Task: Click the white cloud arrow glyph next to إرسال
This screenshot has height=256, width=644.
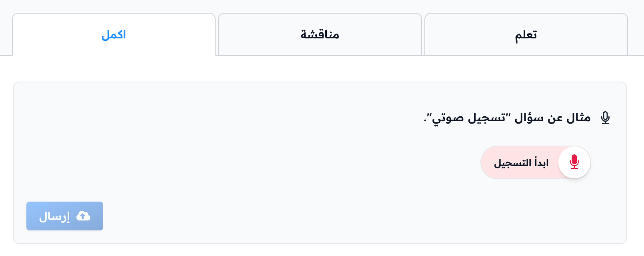Action: tap(83, 216)
